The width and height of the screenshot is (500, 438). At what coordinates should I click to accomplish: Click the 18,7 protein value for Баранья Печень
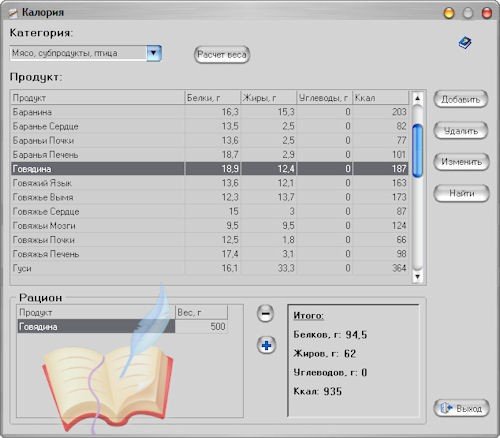click(230, 155)
